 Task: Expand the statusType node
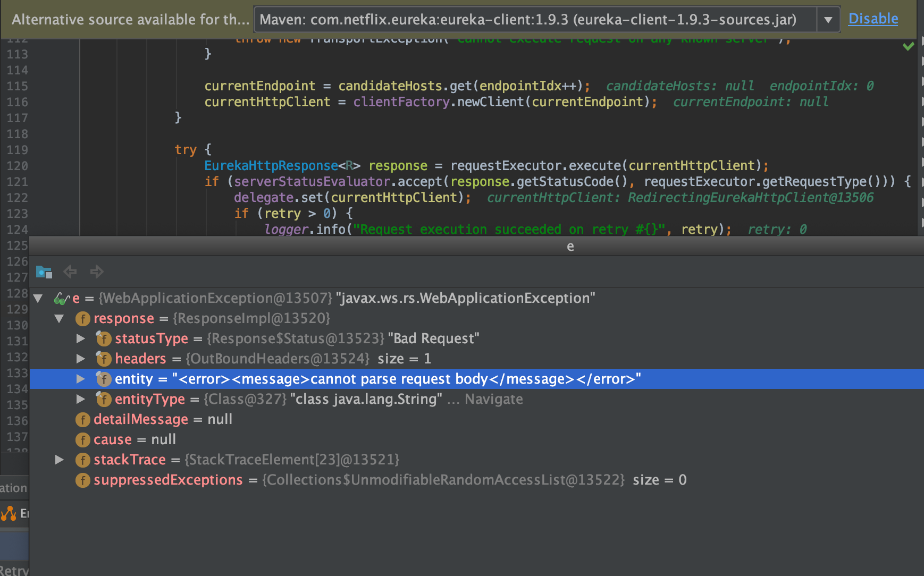click(x=80, y=338)
